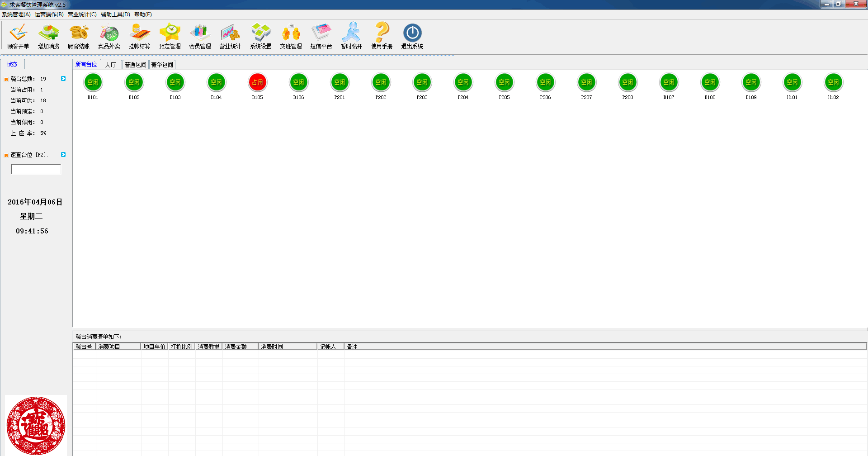The height and width of the screenshot is (456, 868).
Task: Switch to the 豪华包间 tab
Action: tap(162, 65)
